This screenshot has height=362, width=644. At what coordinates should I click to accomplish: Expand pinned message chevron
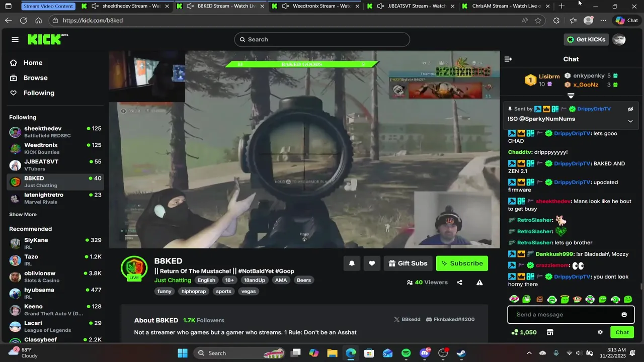pos(630,121)
